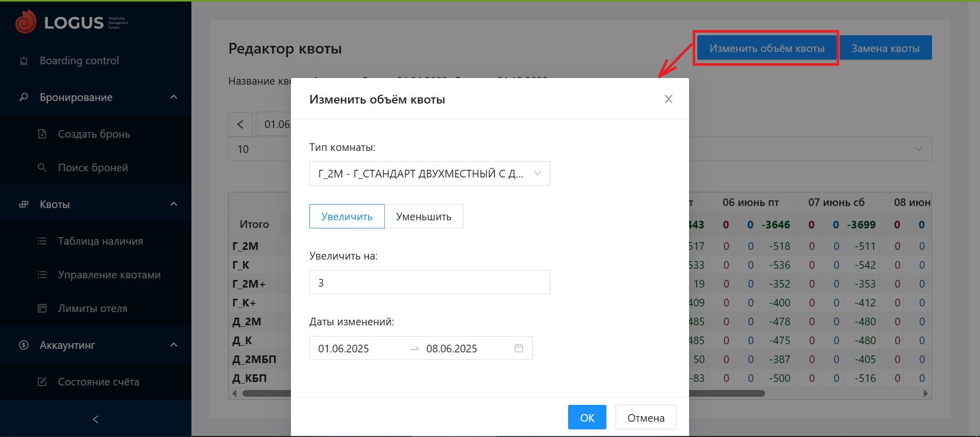The width and height of the screenshot is (980, 437).
Task: Click the 06 июнь пт column header
Action: tap(751, 202)
